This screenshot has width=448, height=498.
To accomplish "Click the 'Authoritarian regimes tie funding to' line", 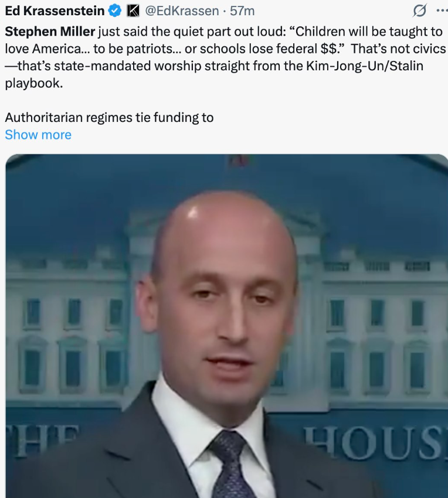I will point(109,118).
